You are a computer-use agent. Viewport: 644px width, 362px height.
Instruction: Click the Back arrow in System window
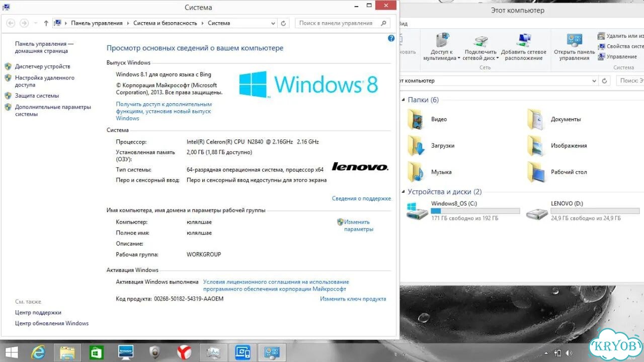(x=11, y=23)
